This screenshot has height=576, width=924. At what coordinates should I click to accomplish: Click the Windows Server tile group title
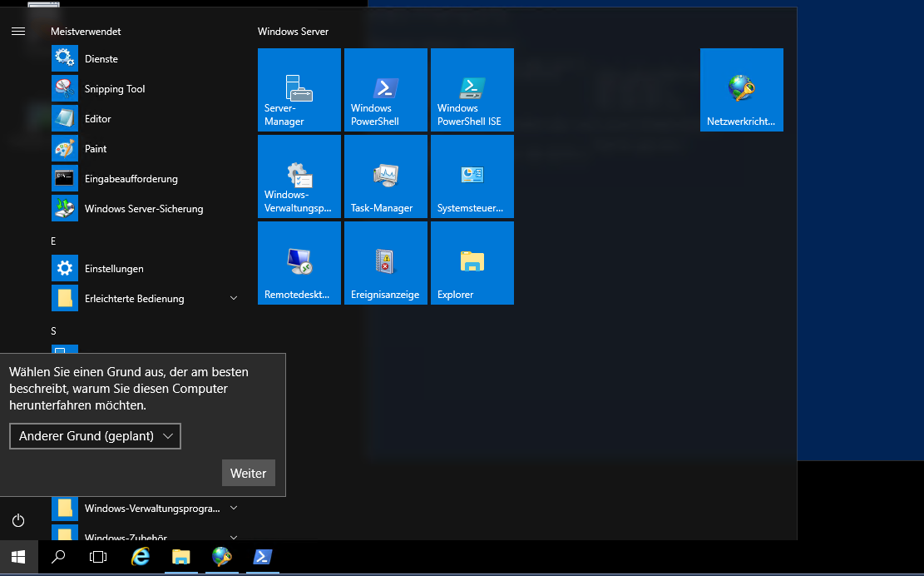click(293, 32)
